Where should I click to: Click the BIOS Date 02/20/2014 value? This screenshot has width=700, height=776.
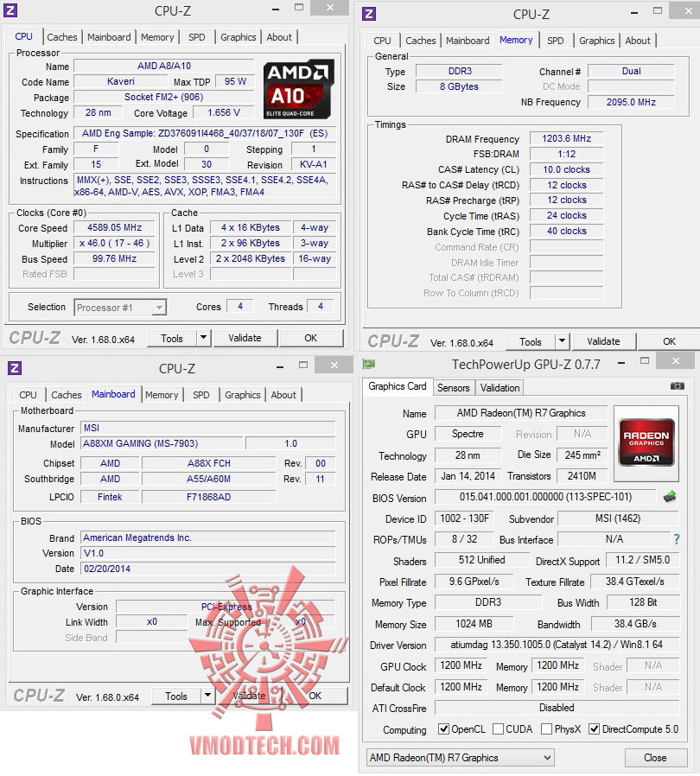click(x=208, y=569)
